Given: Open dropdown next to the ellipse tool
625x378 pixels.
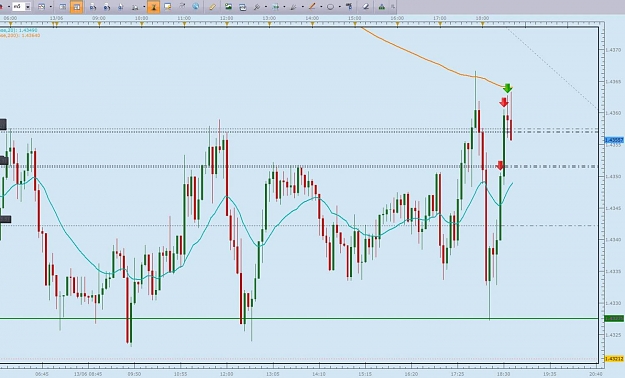Looking at the screenshot, I should (340, 7).
